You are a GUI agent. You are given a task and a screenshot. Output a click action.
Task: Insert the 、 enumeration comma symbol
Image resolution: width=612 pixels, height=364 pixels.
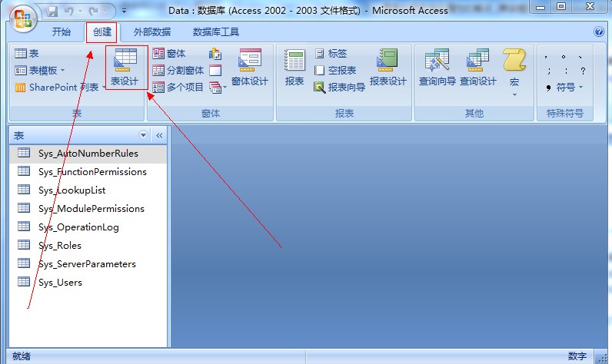tap(580, 57)
